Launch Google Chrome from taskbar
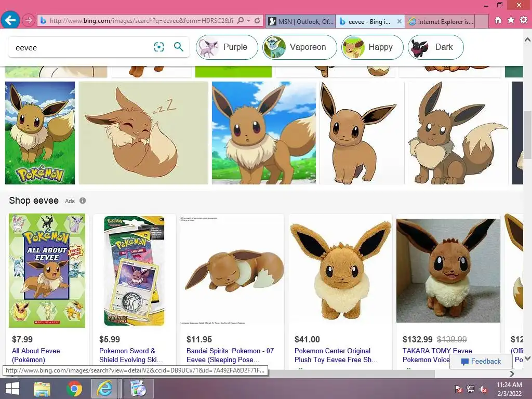 74,389
